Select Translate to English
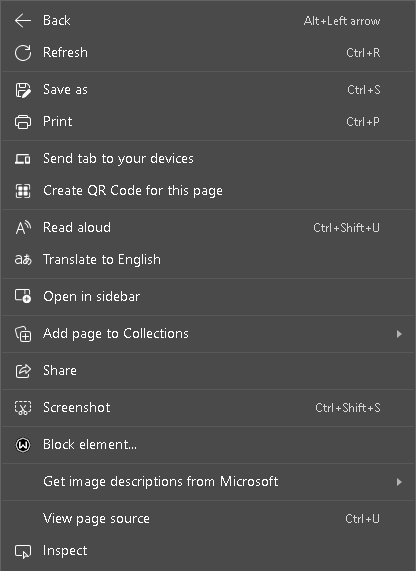416x571 pixels. coord(208,260)
